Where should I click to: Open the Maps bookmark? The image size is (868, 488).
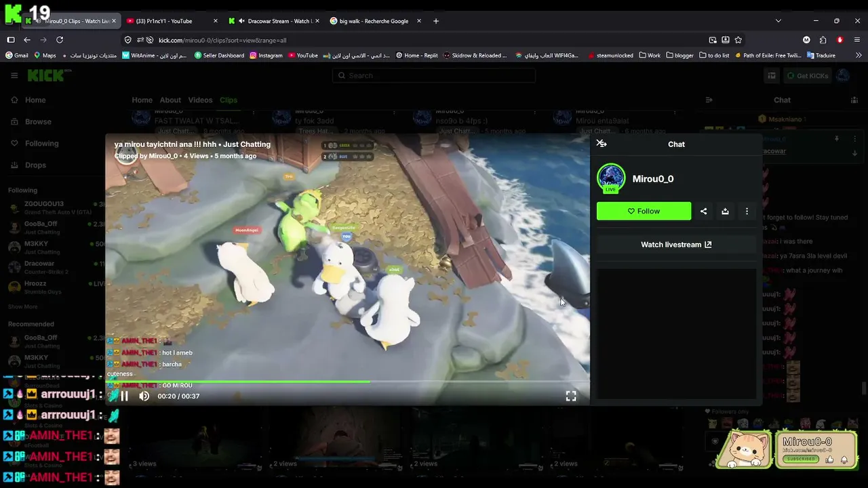click(x=45, y=56)
